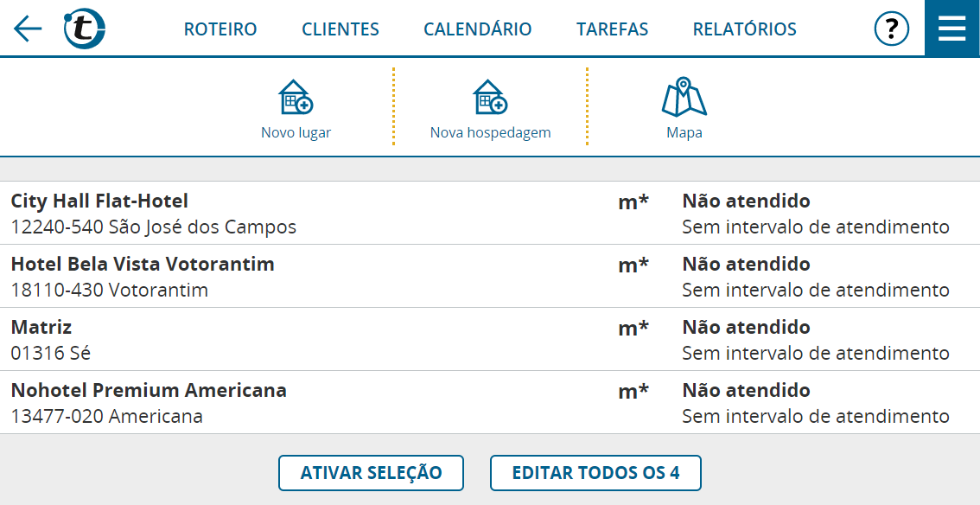Select the Hotel Bela Vista Votorantim row
The width and height of the screenshot is (980, 505).
click(x=490, y=276)
